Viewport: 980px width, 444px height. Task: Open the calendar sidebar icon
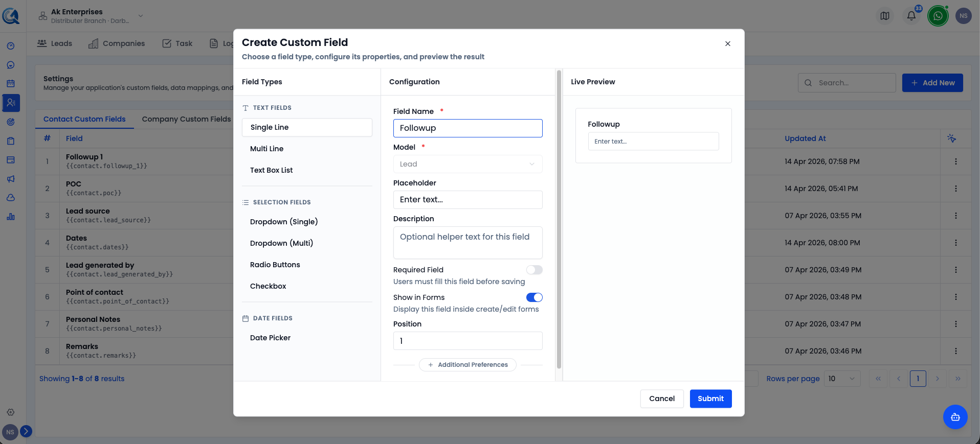11,83
